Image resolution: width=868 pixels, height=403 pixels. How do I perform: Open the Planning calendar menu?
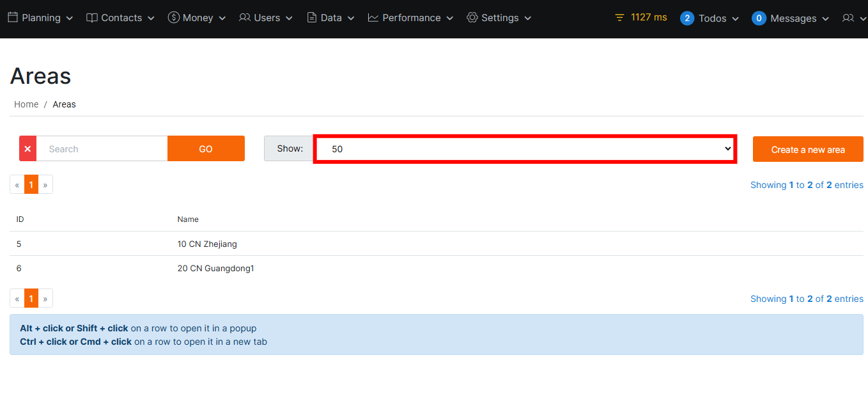tap(40, 18)
